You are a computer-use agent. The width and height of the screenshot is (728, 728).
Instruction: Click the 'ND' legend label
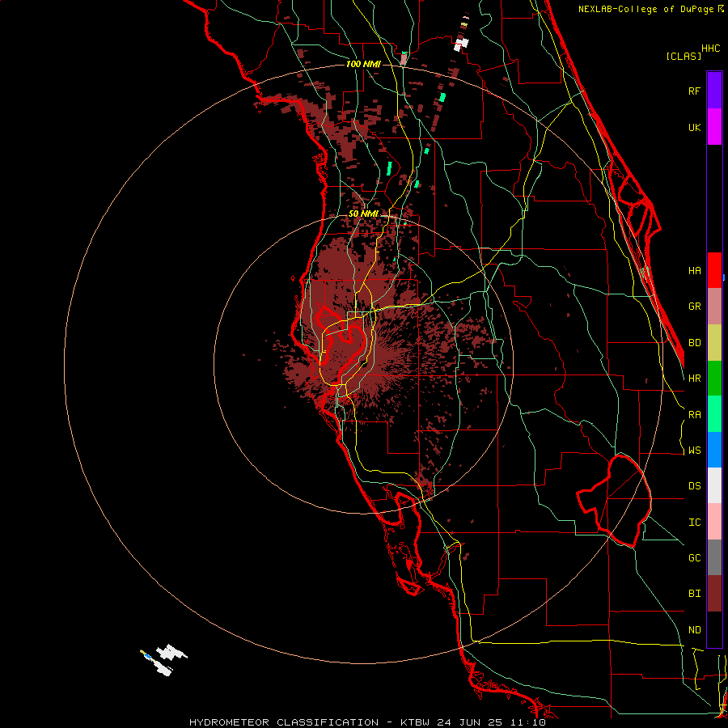(x=695, y=630)
